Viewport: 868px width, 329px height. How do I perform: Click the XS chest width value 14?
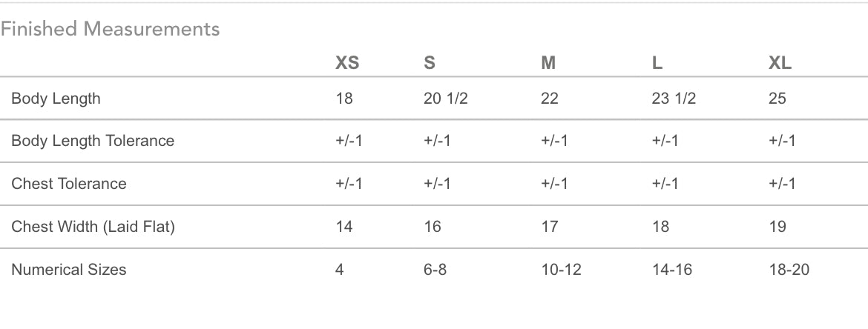pyautogui.click(x=343, y=227)
